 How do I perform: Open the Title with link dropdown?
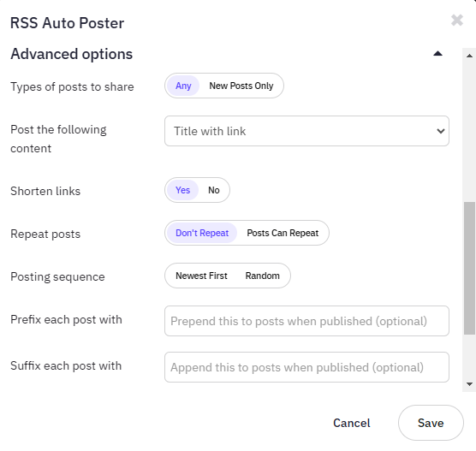click(x=306, y=131)
